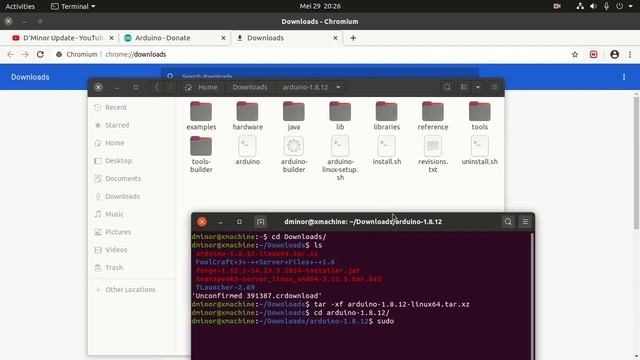The image size is (640, 360).
Task: Open the hardware folder
Action: pyautogui.click(x=247, y=116)
